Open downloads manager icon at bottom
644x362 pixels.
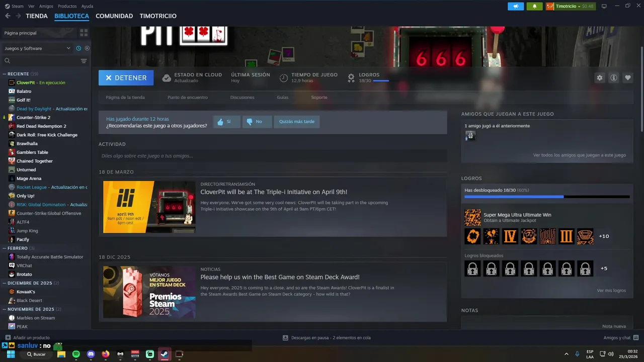click(285, 338)
